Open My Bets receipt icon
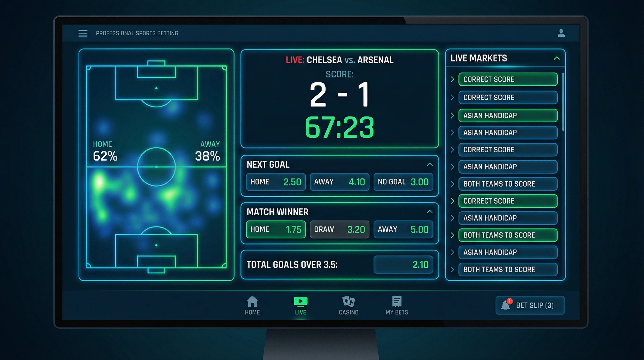The height and width of the screenshot is (360, 644). point(397,301)
